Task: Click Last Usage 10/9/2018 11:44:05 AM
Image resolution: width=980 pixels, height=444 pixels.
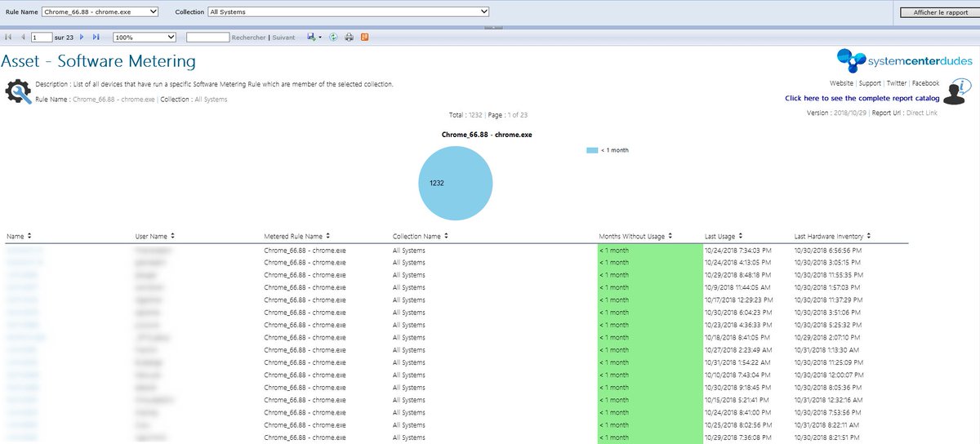Action: click(738, 287)
